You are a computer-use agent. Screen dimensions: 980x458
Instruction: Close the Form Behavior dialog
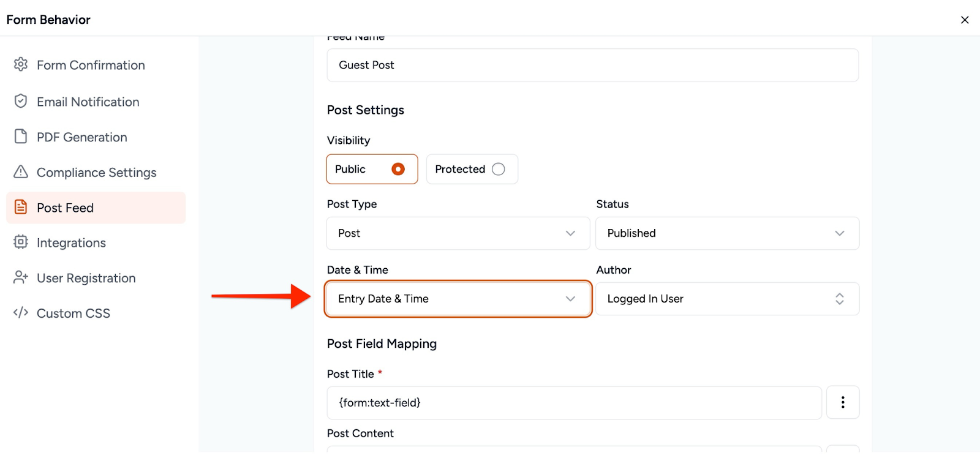[x=965, y=20]
